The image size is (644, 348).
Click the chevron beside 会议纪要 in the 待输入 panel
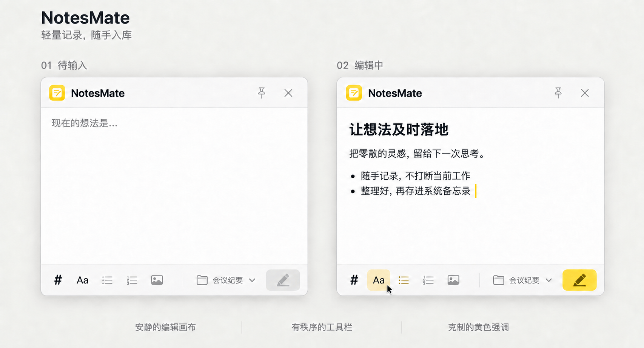252,280
